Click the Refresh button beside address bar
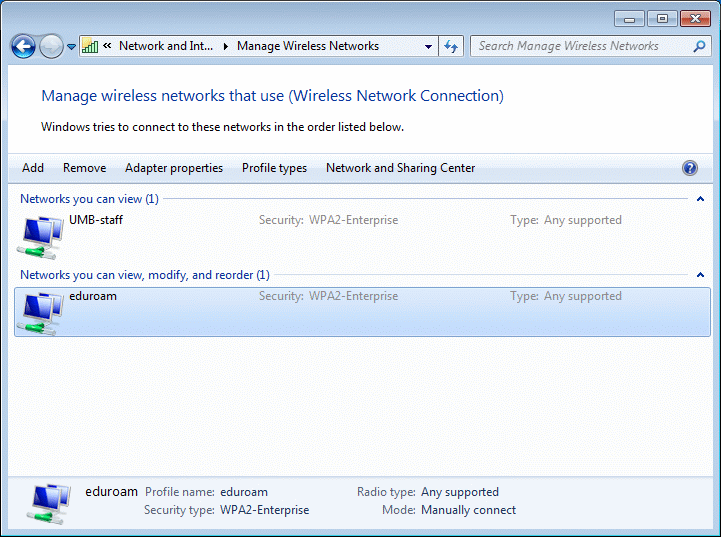721x537 pixels. [x=451, y=46]
